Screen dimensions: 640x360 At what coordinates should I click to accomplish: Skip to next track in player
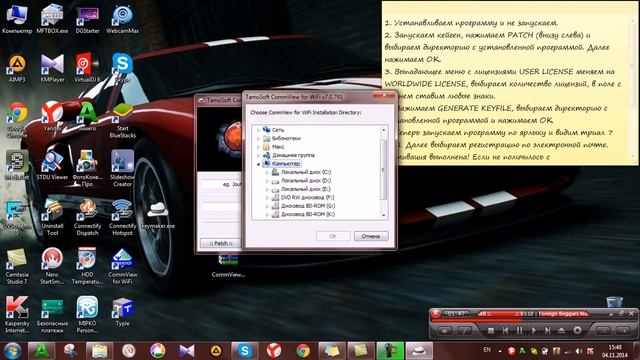click(x=548, y=330)
